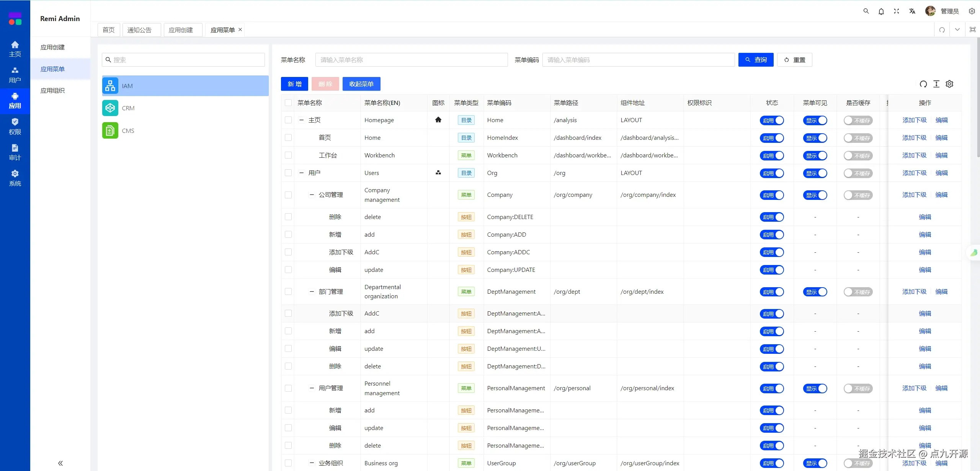This screenshot has height=471, width=980.
Task: Check the checkbox for 公司管理 row
Action: pos(288,195)
